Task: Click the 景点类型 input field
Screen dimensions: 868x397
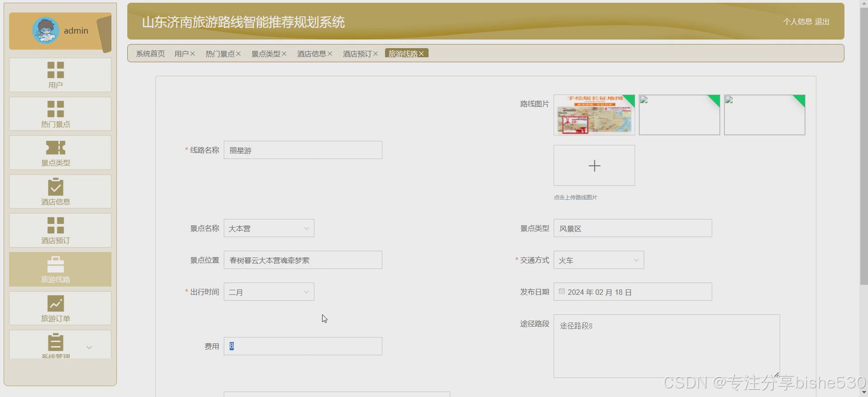Action: click(633, 228)
